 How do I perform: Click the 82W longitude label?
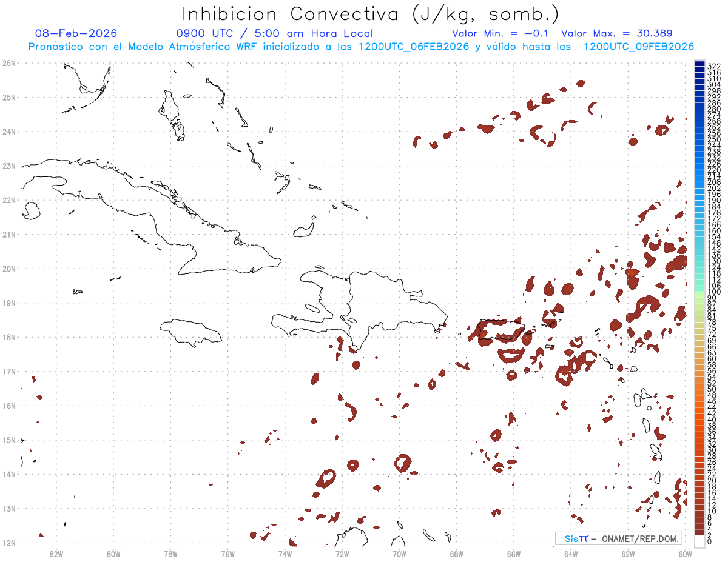[56, 554]
